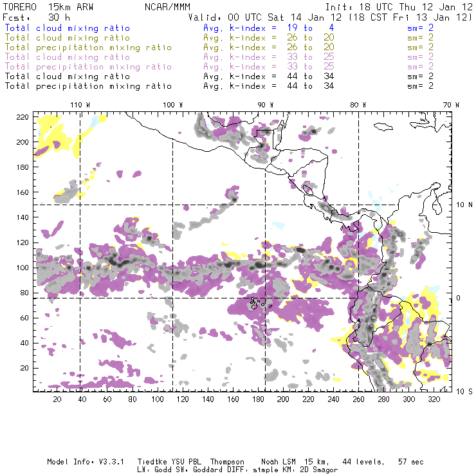Click the '10 N' latitude label
Screen dimensions: 476x476
point(464,205)
